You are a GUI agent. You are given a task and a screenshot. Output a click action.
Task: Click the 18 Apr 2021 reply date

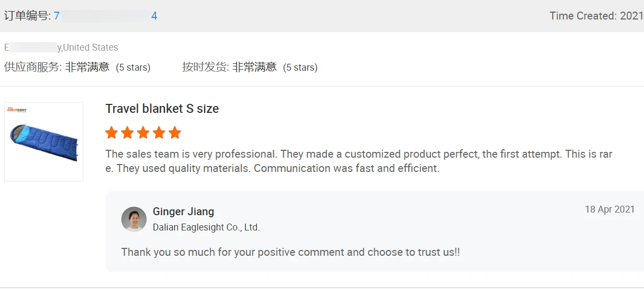point(610,209)
